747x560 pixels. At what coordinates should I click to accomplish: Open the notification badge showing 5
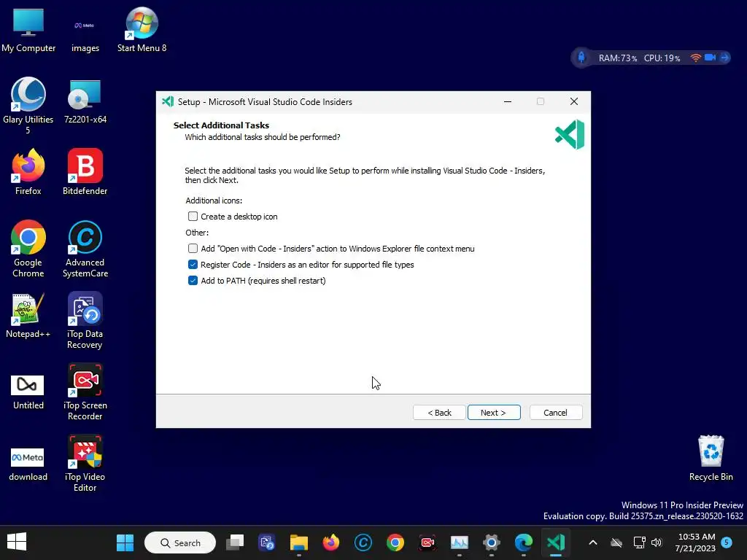click(727, 542)
